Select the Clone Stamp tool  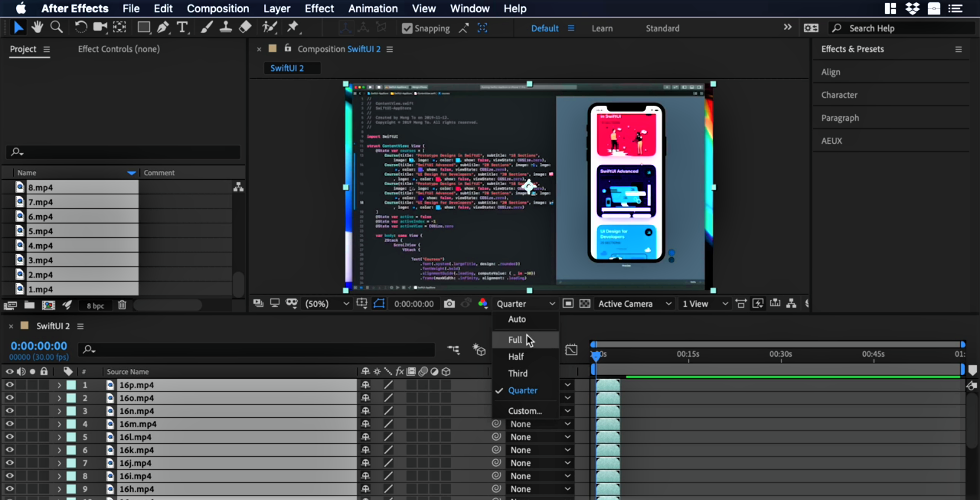click(226, 28)
